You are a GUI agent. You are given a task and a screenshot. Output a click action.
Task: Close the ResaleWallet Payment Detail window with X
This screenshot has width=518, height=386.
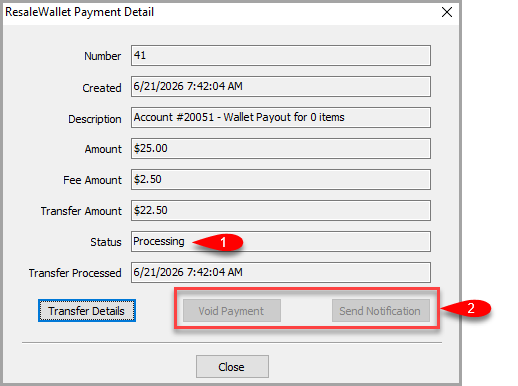point(447,12)
